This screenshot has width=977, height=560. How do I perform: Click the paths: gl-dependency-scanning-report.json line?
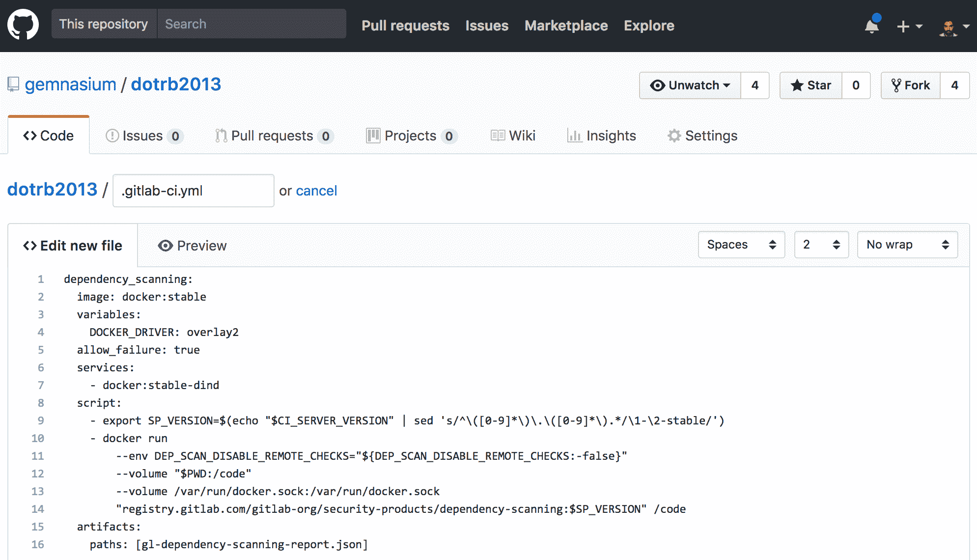coord(229,544)
